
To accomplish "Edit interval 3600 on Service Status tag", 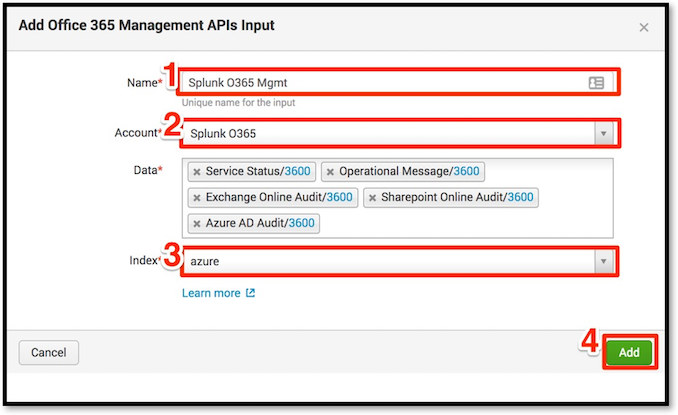I will [297, 171].
